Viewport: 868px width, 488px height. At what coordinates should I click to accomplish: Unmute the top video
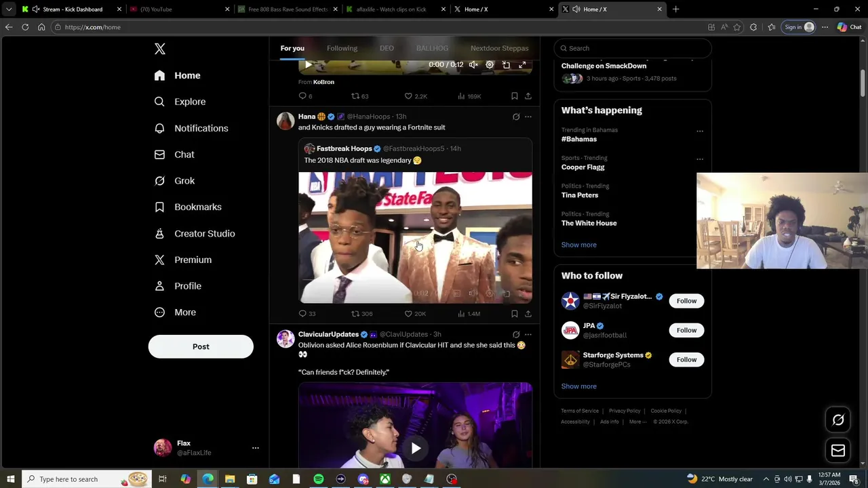(473, 65)
